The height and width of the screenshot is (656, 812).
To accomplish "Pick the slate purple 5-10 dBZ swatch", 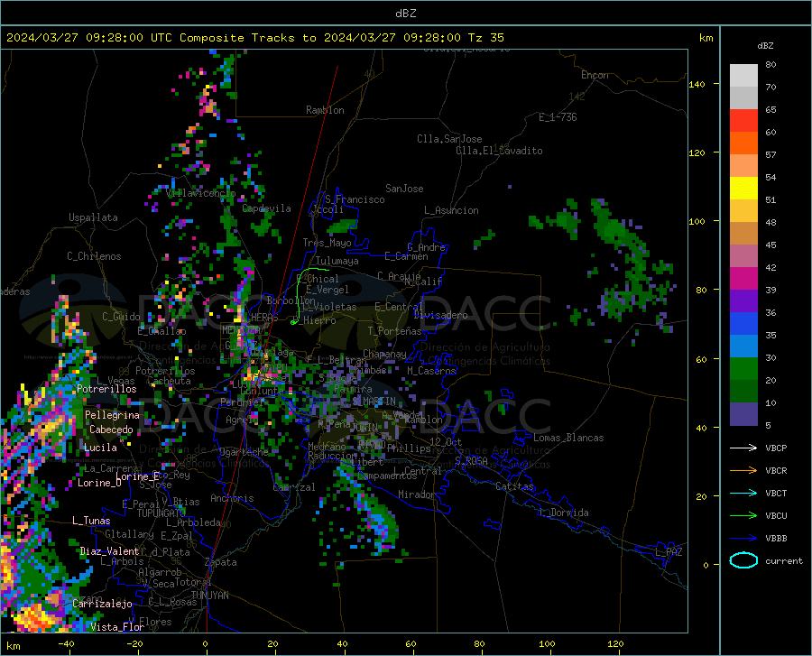I will coord(743,414).
